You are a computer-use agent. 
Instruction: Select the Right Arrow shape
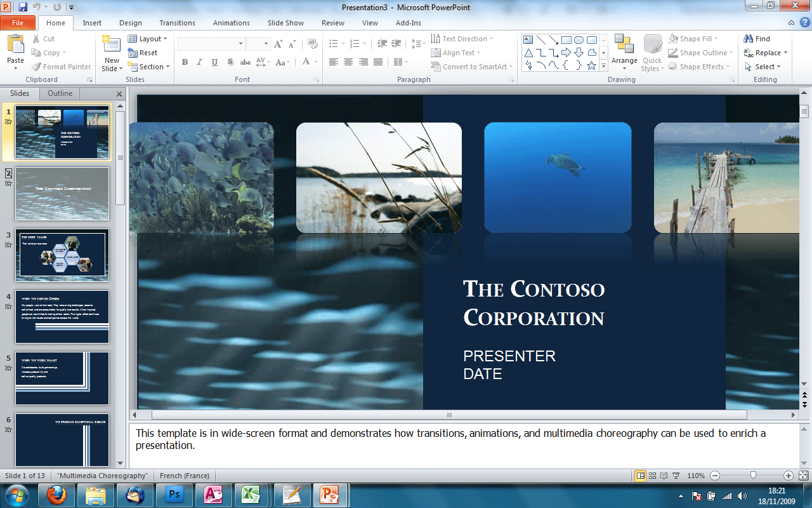coord(566,52)
